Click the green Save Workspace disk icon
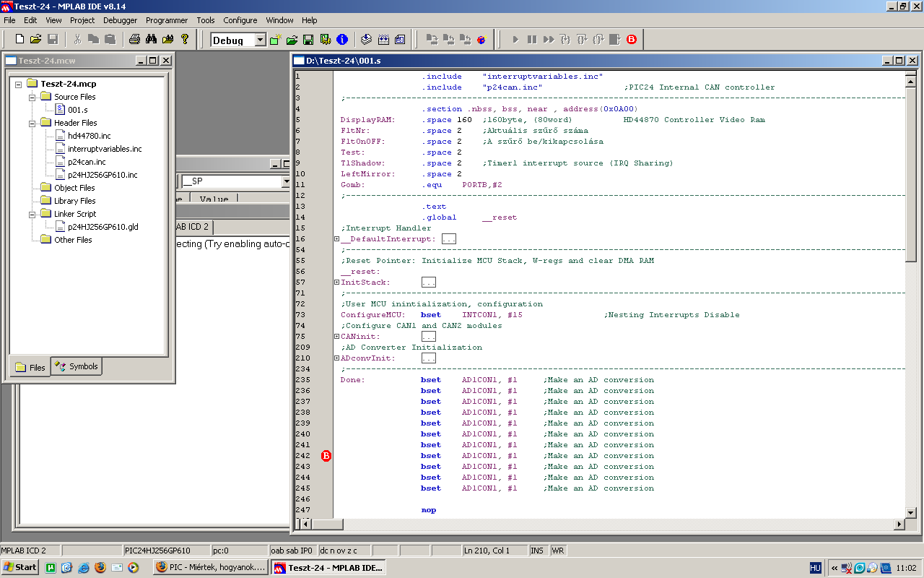The width and height of the screenshot is (924, 578). tap(308, 40)
